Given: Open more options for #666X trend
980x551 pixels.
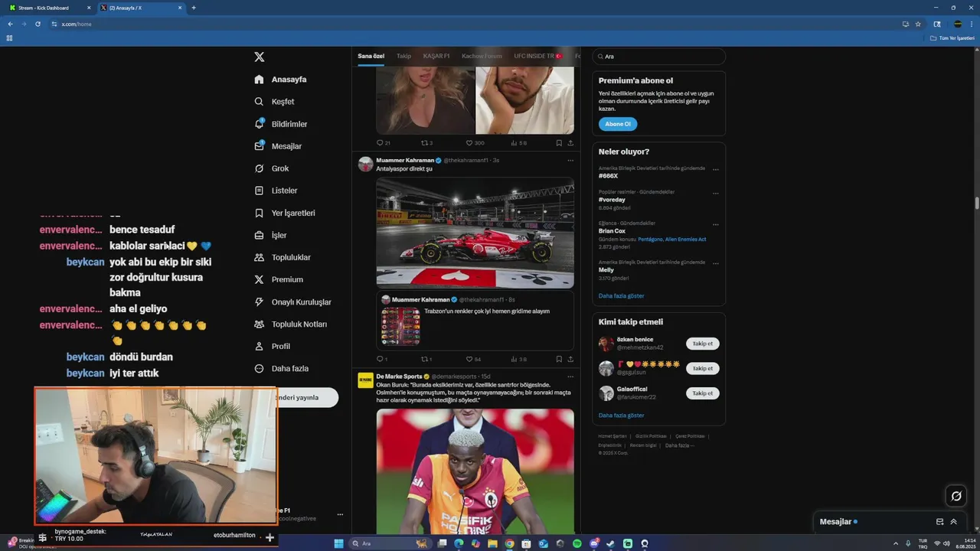Looking at the screenshot, I should pyautogui.click(x=716, y=169).
